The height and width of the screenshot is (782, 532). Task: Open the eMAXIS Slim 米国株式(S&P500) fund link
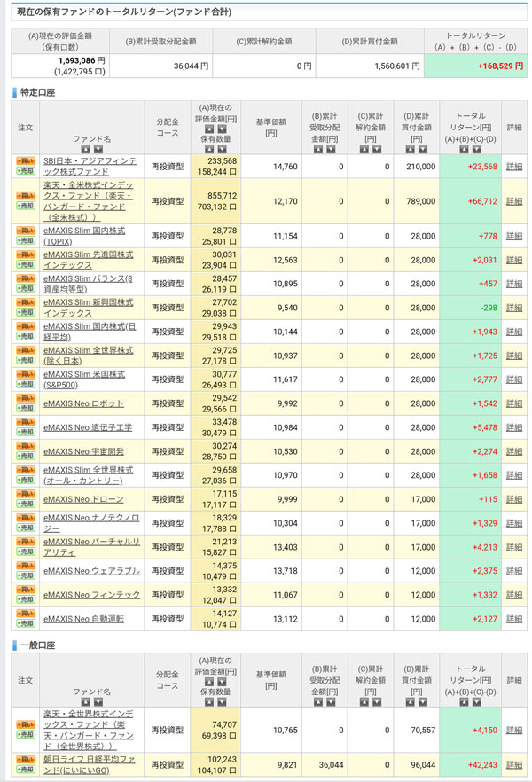tap(84, 379)
